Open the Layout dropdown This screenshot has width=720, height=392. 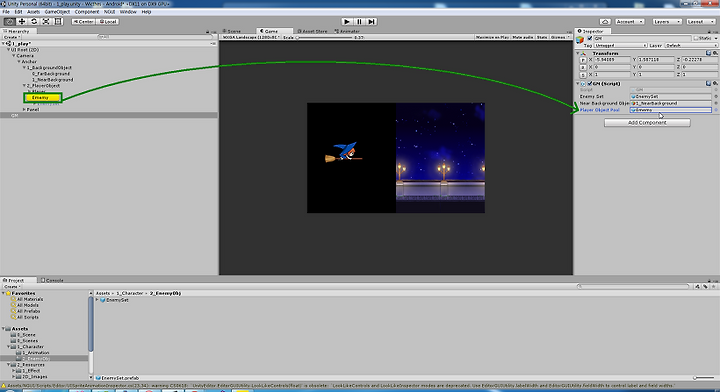pos(700,22)
